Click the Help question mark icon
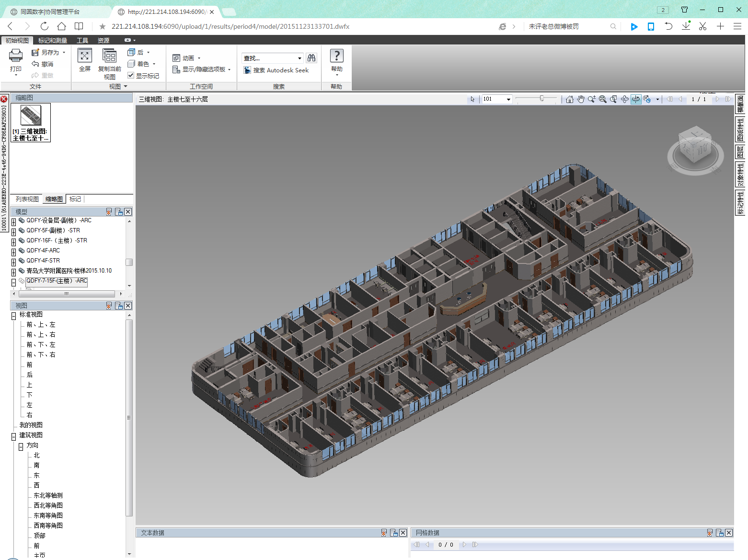 pos(337,56)
